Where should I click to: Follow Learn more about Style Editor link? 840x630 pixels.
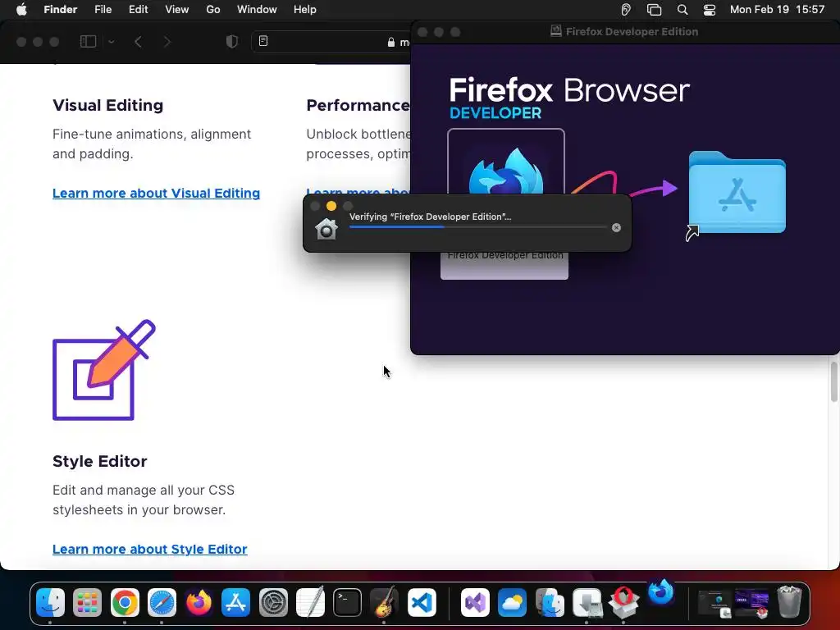point(150,549)
